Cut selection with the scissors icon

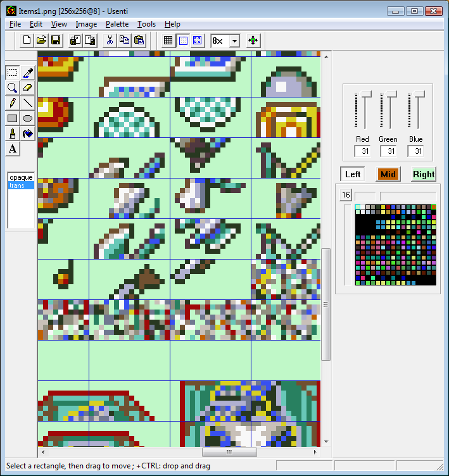(x=110, y=41)
